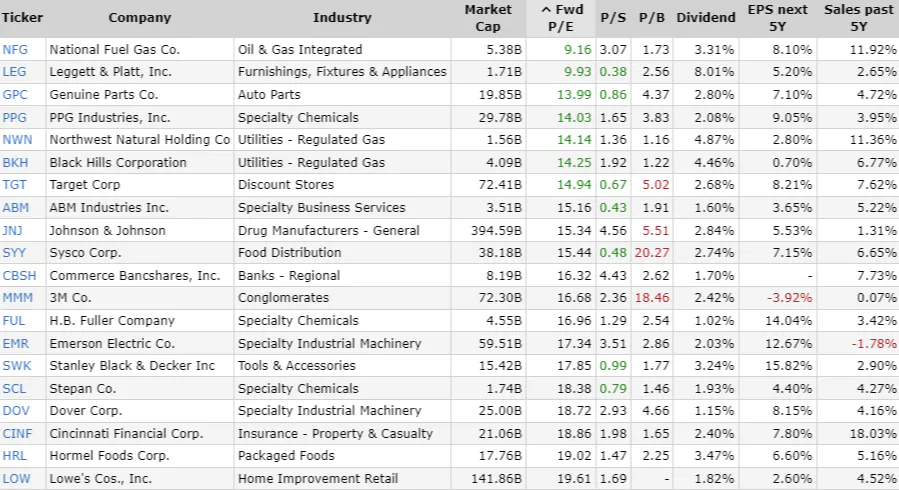Open the ABM ticker link

(15, 208)
